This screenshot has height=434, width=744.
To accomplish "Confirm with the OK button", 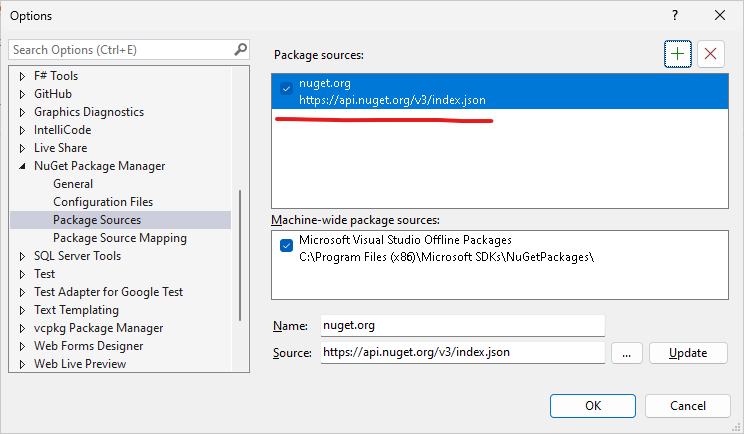I will (x=593, y=406).
